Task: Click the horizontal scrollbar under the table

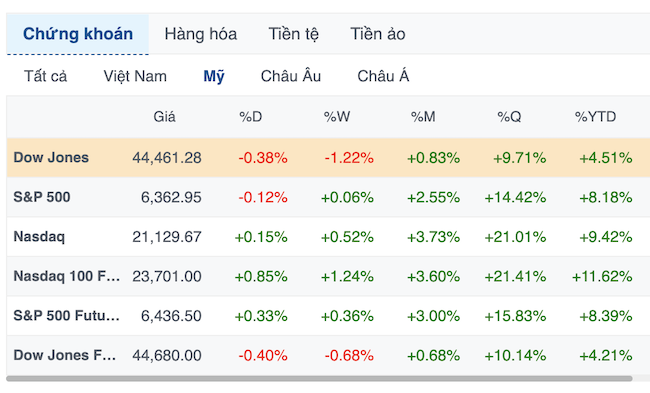Action: [319, 378]
